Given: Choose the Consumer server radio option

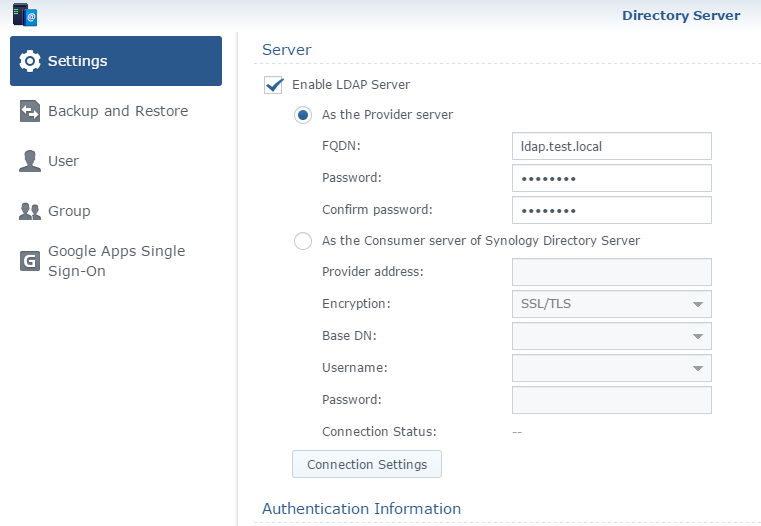Looking at the screenshot, I should [x=302, y=241].
